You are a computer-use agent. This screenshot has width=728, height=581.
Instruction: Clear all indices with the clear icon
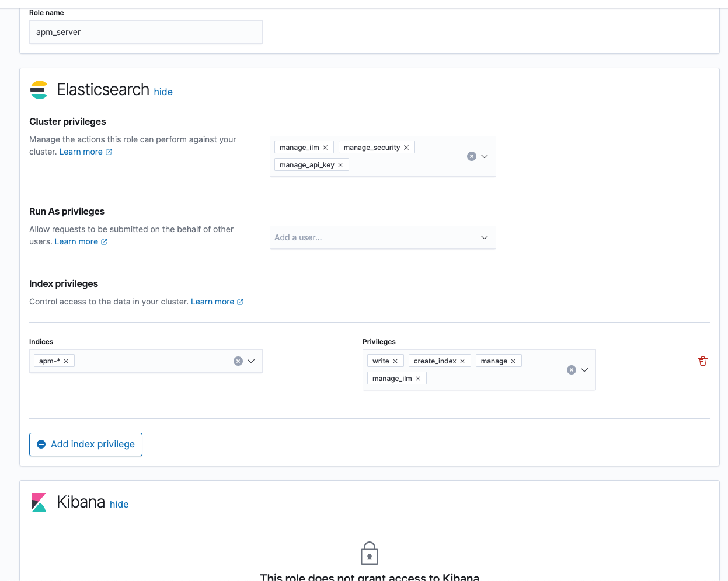pyautogui.click(x=238, y=361)
